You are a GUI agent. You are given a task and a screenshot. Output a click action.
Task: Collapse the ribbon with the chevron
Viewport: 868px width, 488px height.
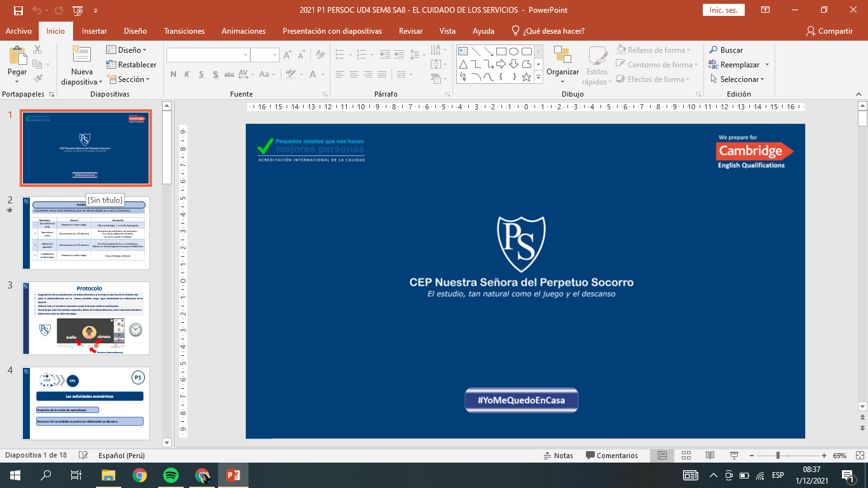point(859,94)
